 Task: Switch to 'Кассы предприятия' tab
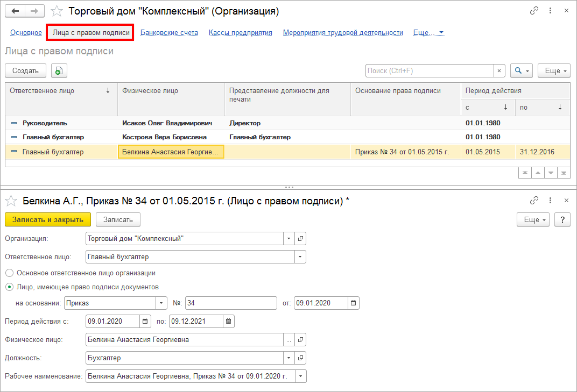click(240, 33)
